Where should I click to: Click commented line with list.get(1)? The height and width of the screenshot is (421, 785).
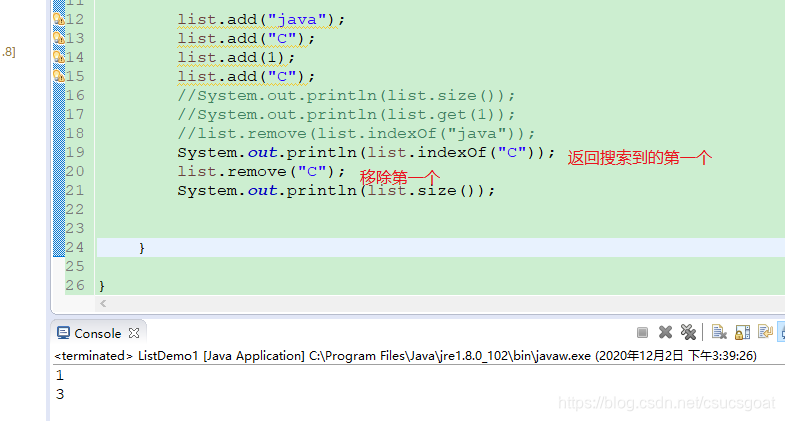(x=346, y=115)
